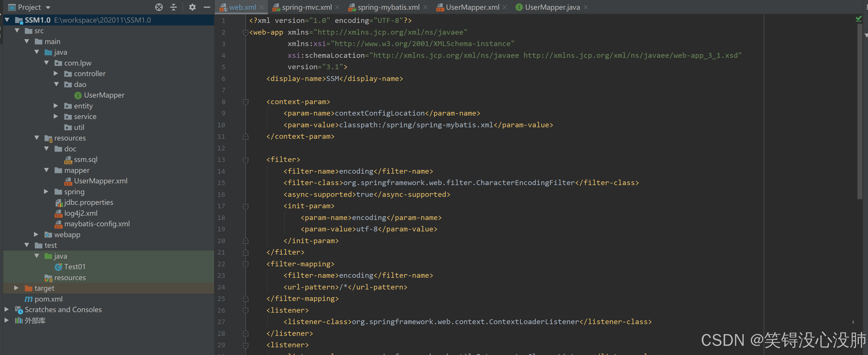This screenshot has width=868, height=355.
Task: Open the Project view dropdown
Action: pyautogui.click(x=48, y=7)
